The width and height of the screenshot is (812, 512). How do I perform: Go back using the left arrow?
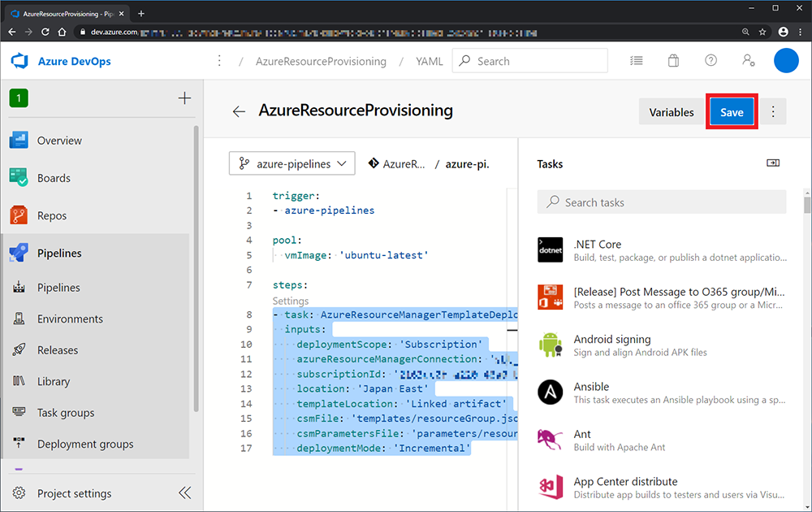(239, 111)
